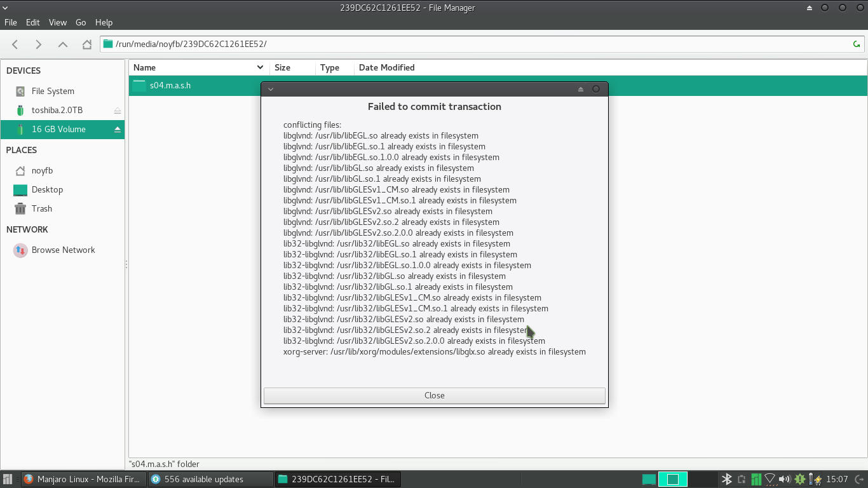Open battery power tray icon
This screenshot has width=868, height=488.
click(813, 479)
